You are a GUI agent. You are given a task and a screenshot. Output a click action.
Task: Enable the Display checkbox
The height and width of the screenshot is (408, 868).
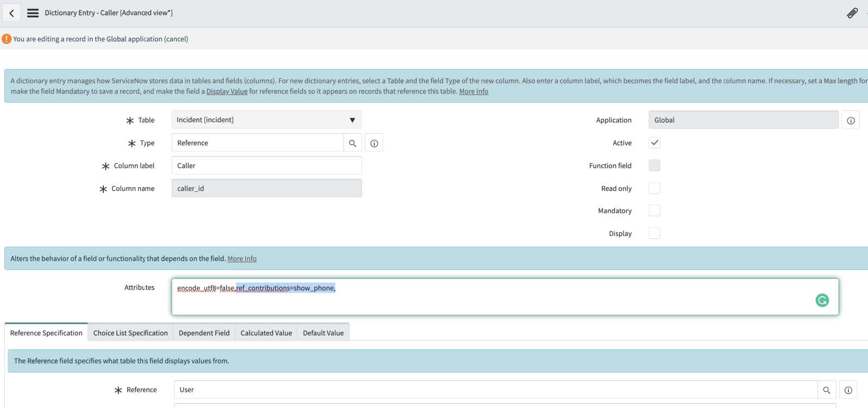tap(654, 233)
